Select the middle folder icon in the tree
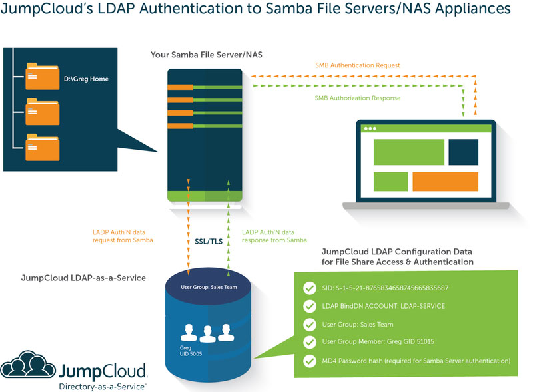 (39, 110)
